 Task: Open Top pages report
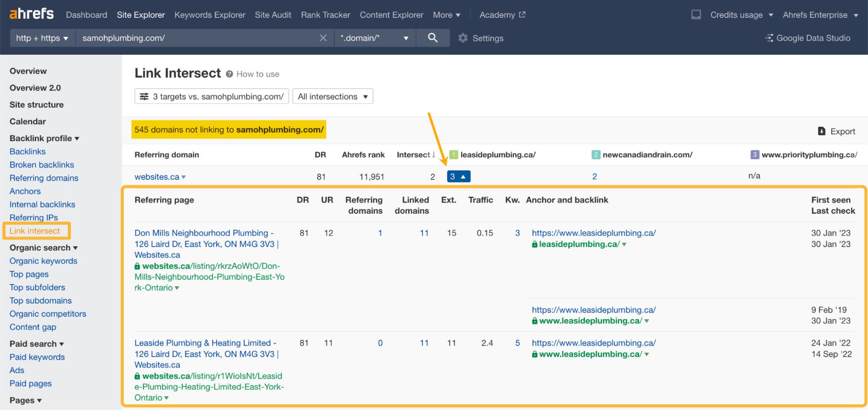point(29,274)
